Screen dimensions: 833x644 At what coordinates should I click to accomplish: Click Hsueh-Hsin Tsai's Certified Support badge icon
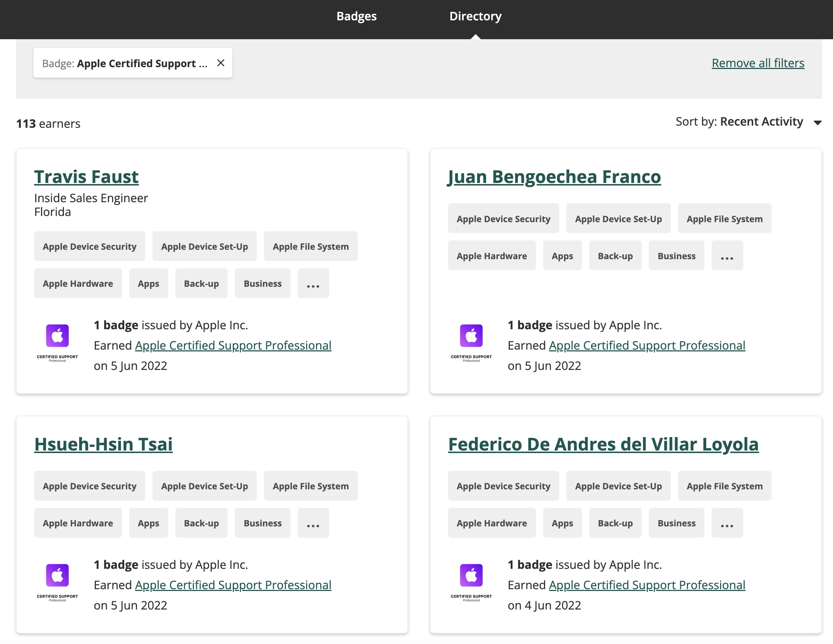coord(57,582)
